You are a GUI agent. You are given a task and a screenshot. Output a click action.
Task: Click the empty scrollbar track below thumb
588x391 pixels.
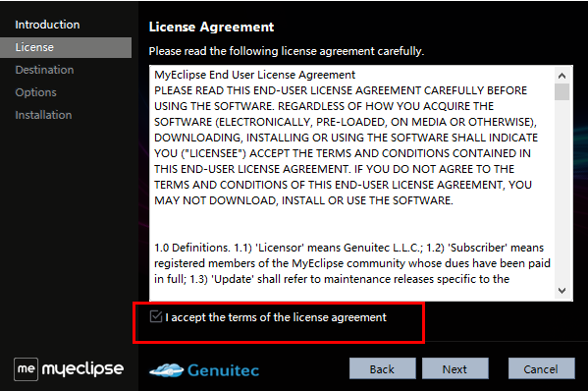coord(561,192)
